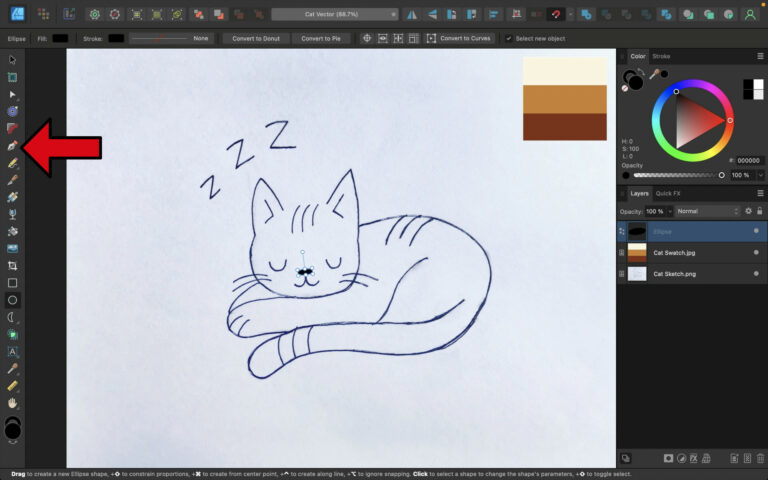Select the Pencil tool

(12, 163)
